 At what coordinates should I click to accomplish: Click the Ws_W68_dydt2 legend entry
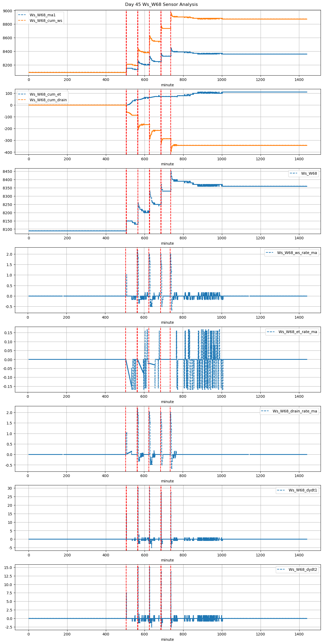pyautogui.click(x=303, y=570)
